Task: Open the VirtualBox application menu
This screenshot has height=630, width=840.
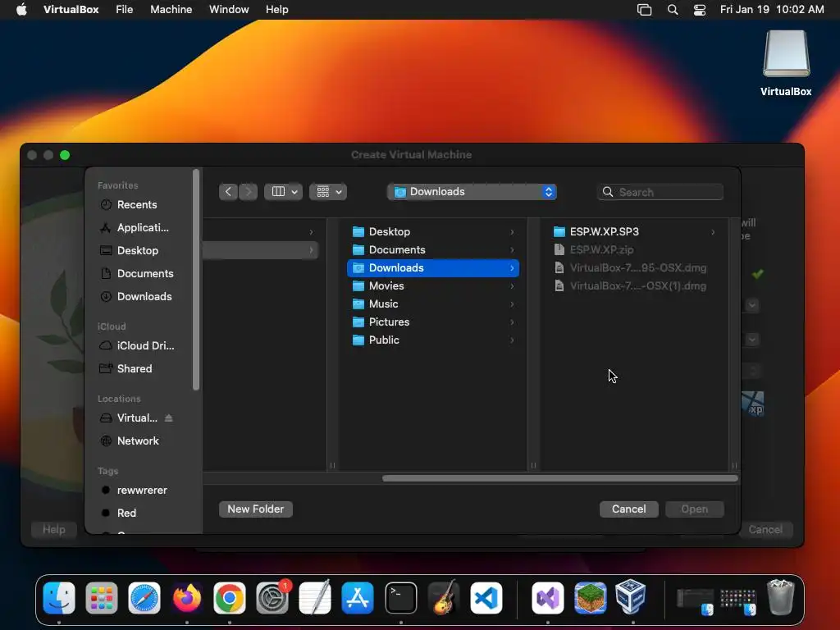Action: coord(71,10)
